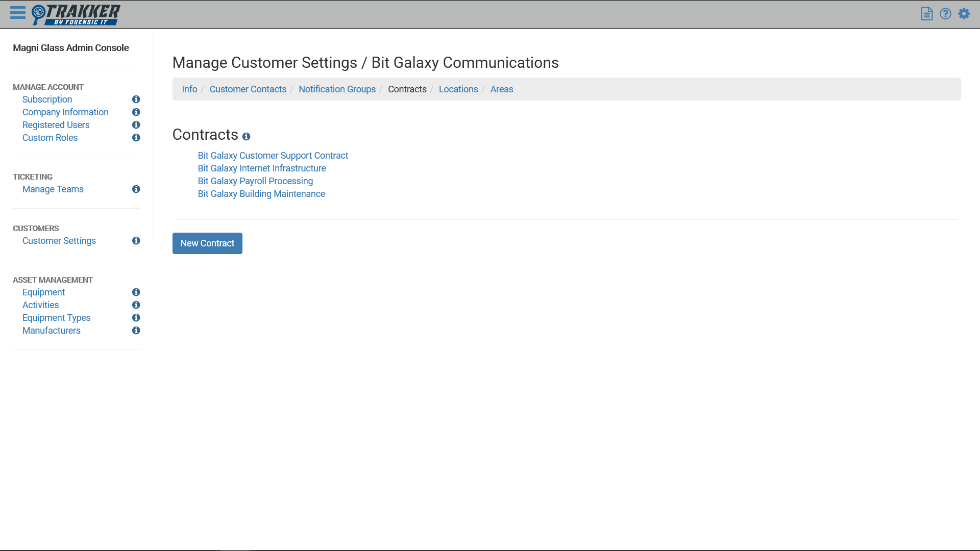Click info icon beside Contracts heading

tap(246, 137)
